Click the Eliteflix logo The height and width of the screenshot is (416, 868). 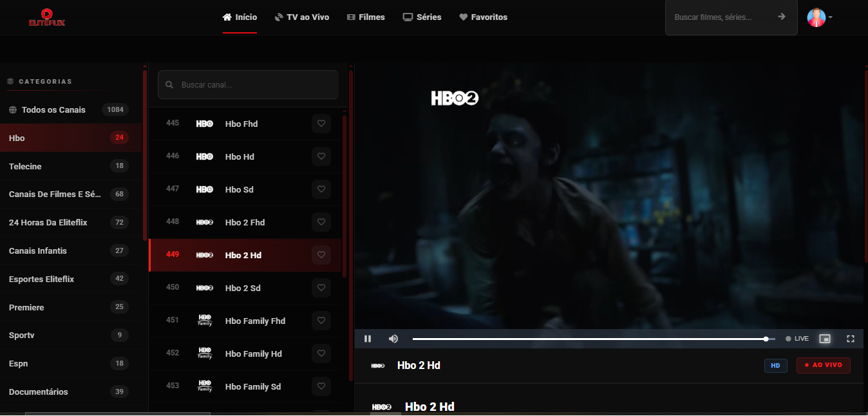click(47, 17)
